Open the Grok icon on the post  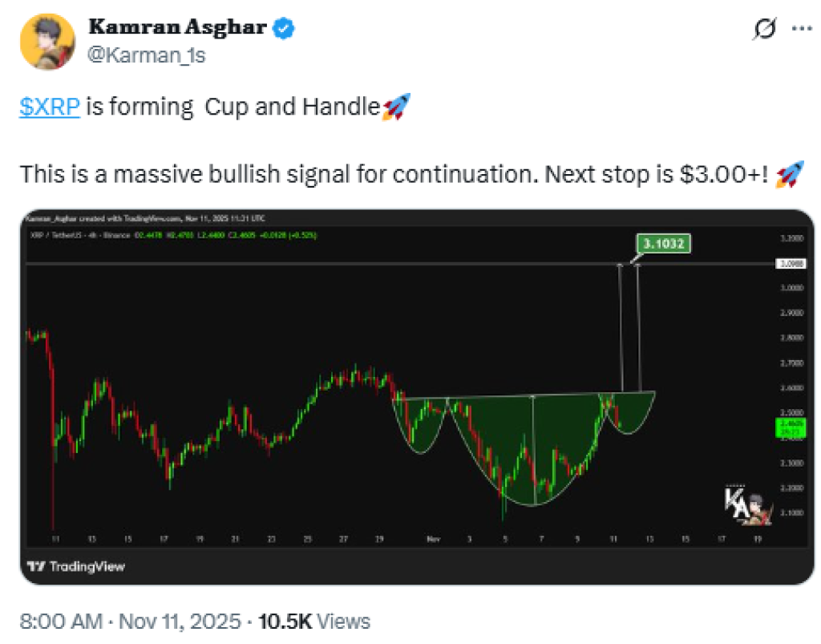click(x=764, y=29)
